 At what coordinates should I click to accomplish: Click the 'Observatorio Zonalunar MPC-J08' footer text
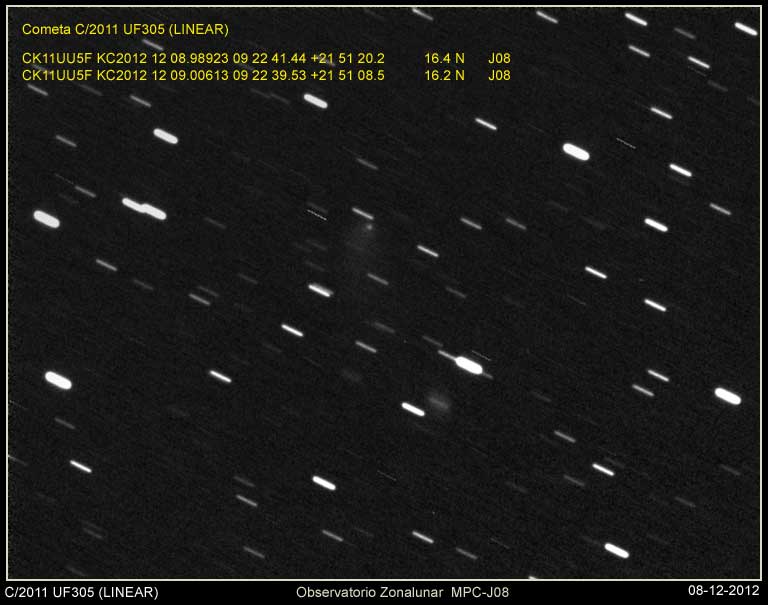click(403, 592)
